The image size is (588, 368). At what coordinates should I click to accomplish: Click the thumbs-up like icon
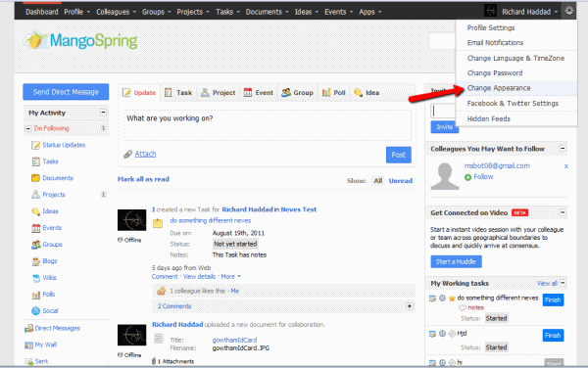tap(162, 291)
